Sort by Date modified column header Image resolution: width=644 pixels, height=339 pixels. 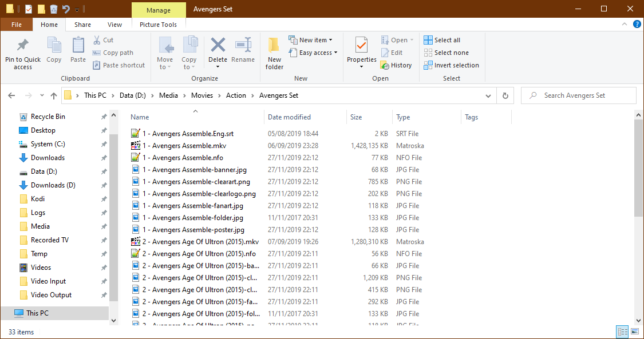tap(289, 117)
